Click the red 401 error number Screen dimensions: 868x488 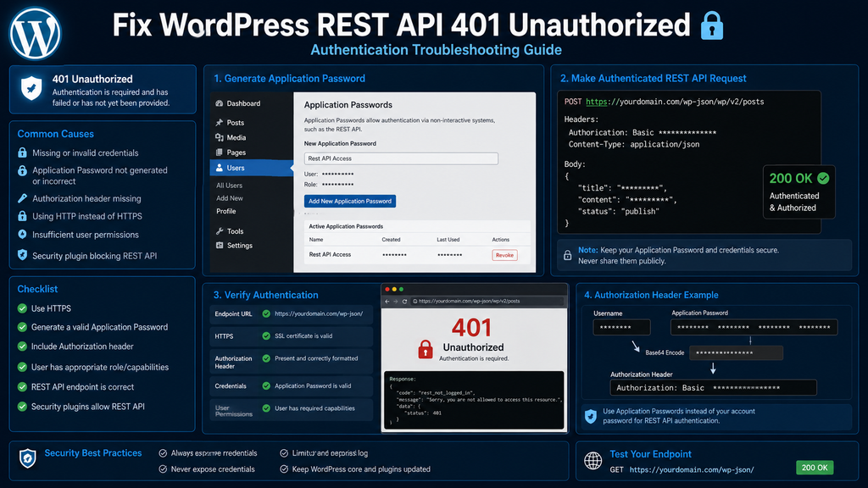tap(471, 328)
